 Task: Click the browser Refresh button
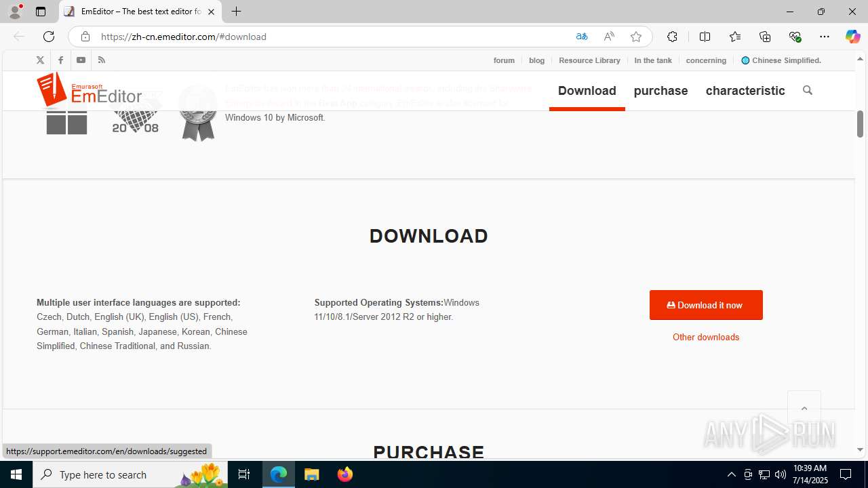49,37
